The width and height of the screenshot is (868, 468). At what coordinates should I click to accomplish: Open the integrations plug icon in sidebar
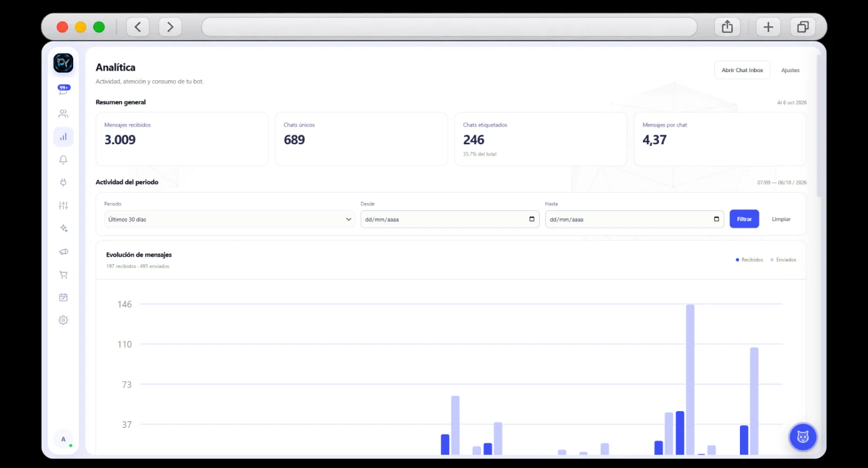click(x=63, y=182)
